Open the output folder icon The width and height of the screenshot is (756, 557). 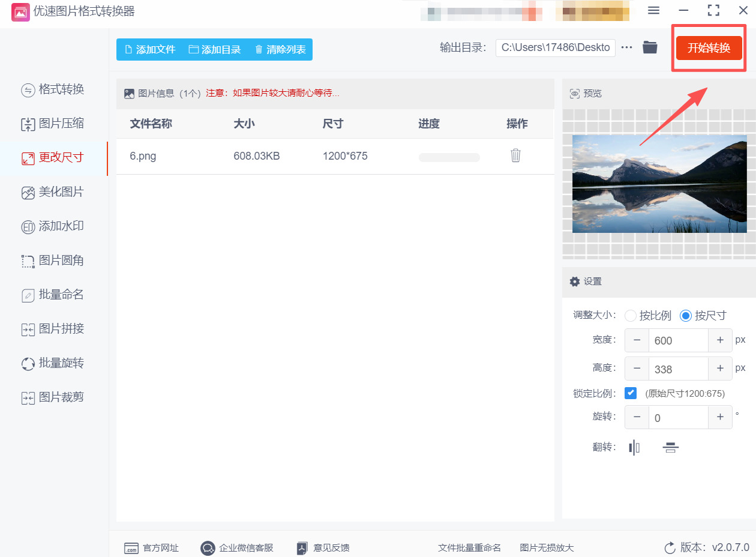pyautogui.click(x=650, y=47)
